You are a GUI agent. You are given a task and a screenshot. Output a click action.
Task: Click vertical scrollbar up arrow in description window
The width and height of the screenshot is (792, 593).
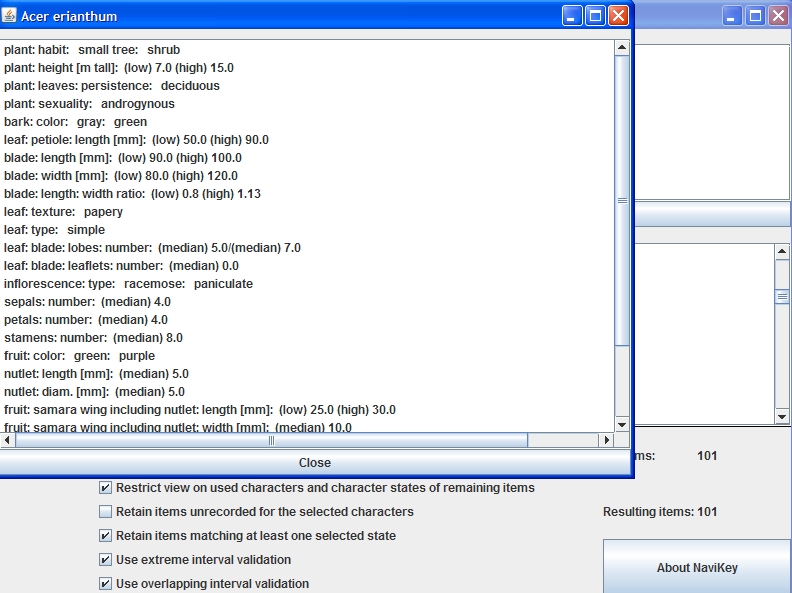coord(622,47)
